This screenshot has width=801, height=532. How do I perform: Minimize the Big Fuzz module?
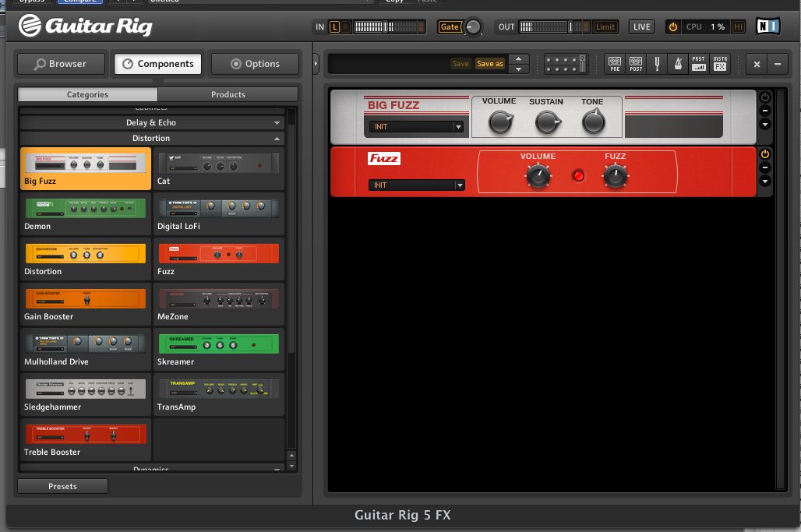click(x=764, y=111)
